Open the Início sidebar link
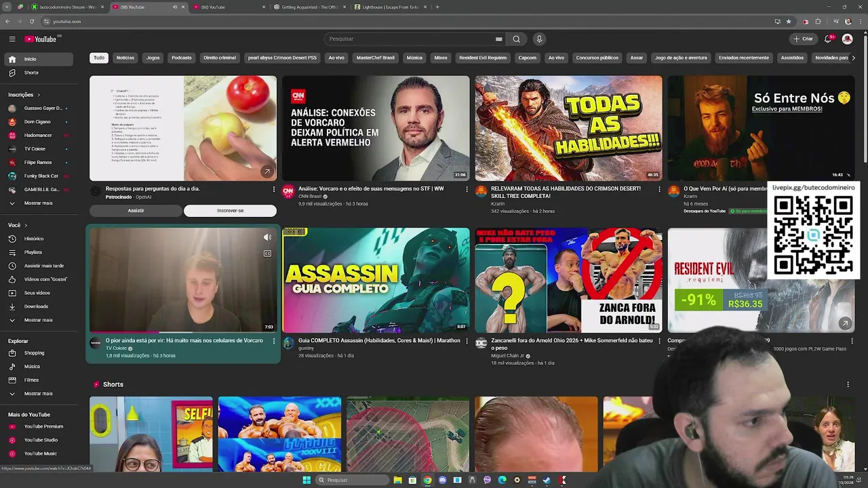Image resolution: width=868 pixels, height=488 pixels. (x=37, y=59)
